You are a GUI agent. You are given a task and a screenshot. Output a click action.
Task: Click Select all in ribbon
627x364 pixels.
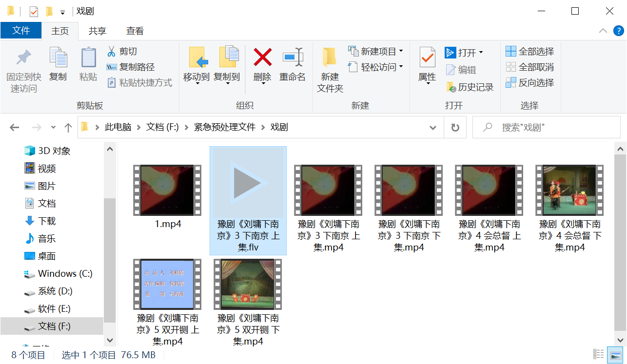coord(530,51)
